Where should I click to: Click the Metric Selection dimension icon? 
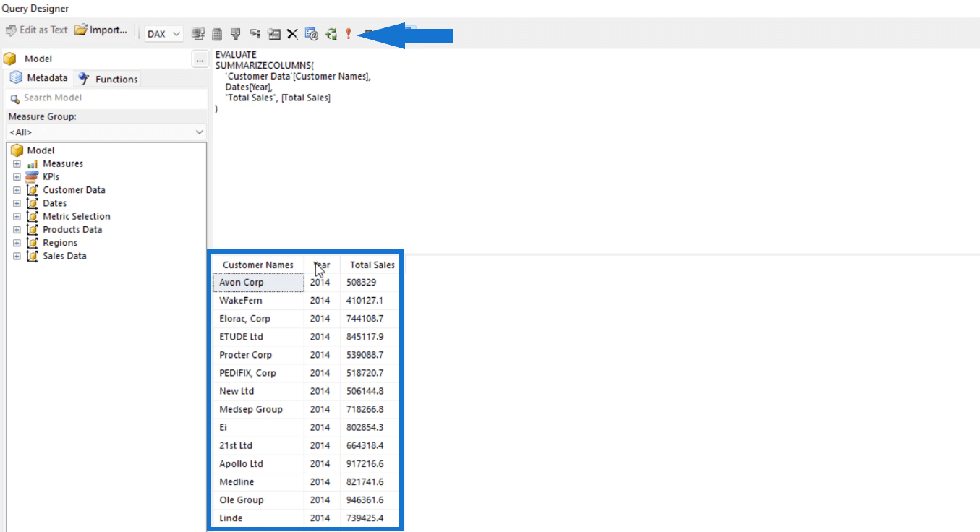pyautogui.click(x=32, y=217)
